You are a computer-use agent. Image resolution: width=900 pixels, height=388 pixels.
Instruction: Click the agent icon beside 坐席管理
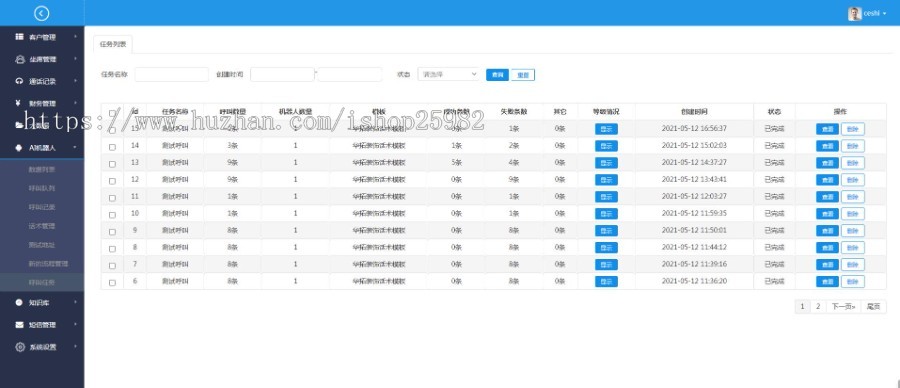20,59
